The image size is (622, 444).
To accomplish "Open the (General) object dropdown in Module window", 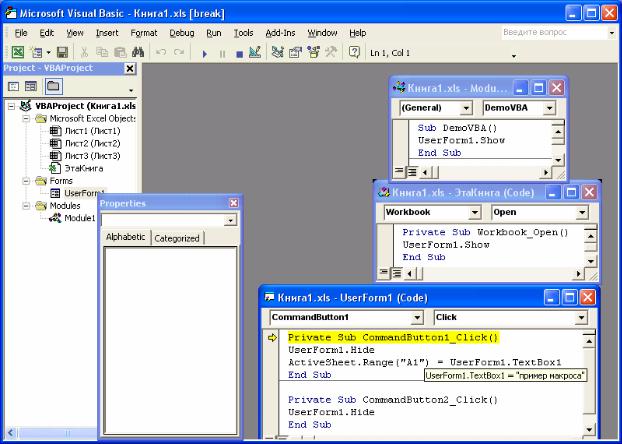I will 466,108.
